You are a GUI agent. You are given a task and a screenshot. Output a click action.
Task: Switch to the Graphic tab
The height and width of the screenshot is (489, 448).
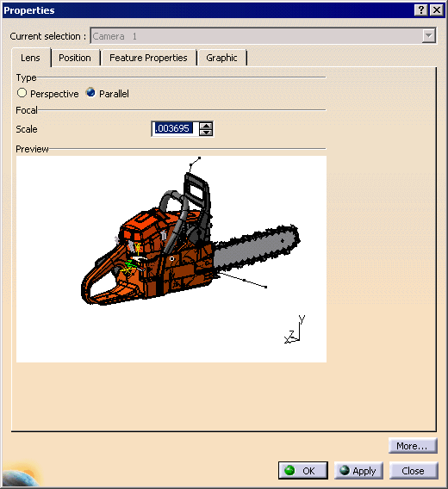221,58
